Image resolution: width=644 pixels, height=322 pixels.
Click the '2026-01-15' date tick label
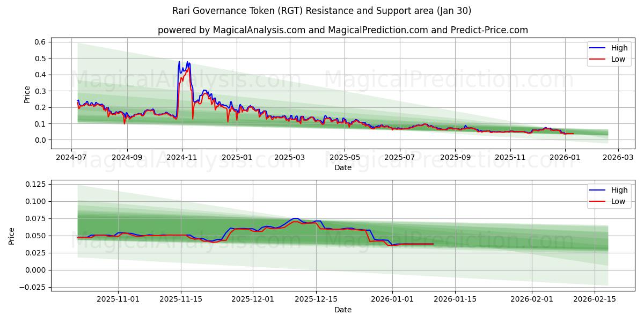pos(456,299)
